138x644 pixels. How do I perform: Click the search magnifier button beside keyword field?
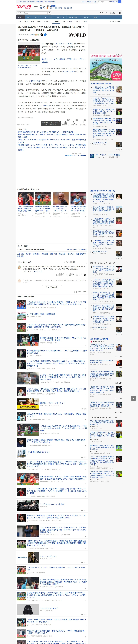click(x=50, y=13)
